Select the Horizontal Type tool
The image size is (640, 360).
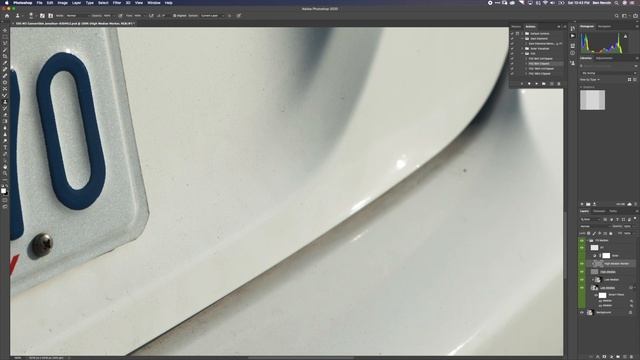pyautogui.click(x=5, y=147)
